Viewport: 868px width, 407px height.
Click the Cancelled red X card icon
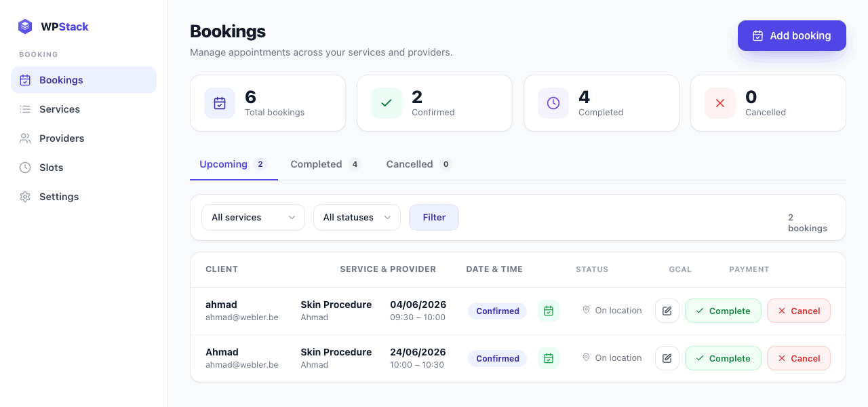pyautogui.click(x=720, y=103)
